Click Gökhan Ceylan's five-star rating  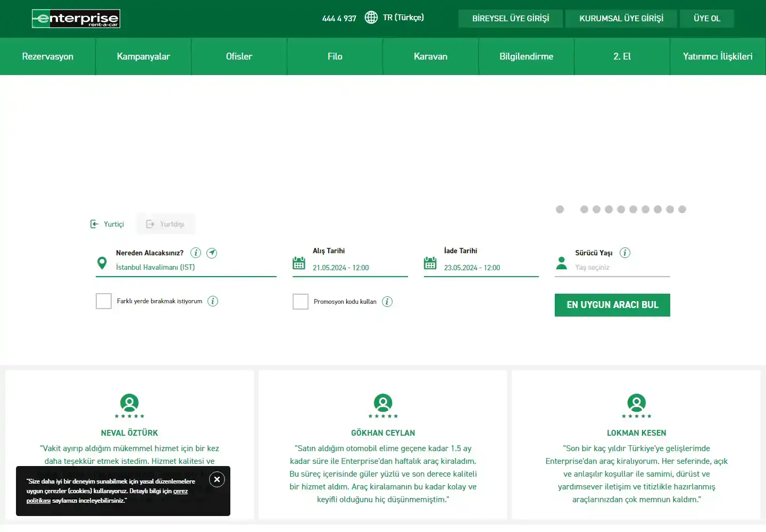(383, 416)
